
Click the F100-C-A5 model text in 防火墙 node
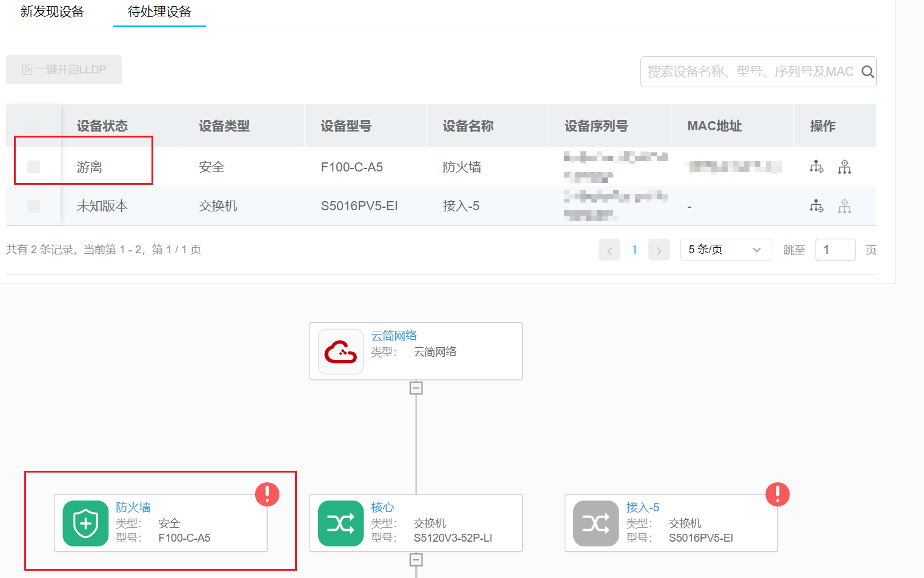[x=184, y=538]
